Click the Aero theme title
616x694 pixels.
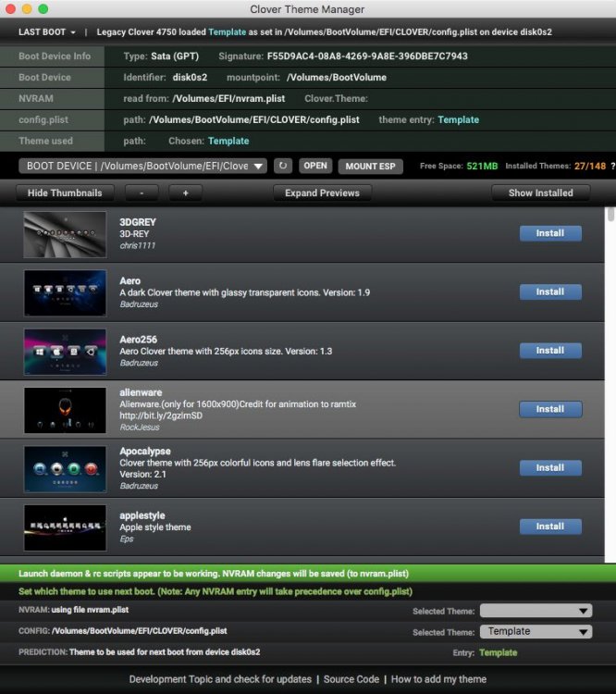click(x=130, y=281)
